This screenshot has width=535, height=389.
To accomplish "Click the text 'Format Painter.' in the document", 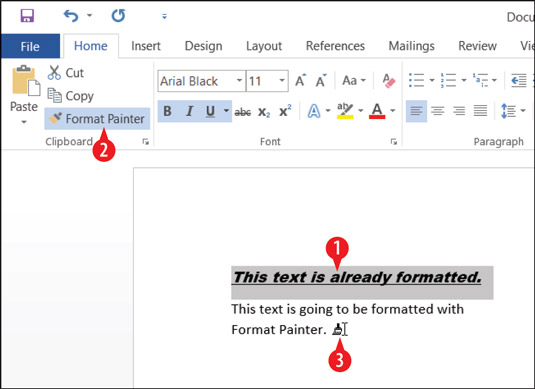I will pyautogui.click(x=279, y=330).
